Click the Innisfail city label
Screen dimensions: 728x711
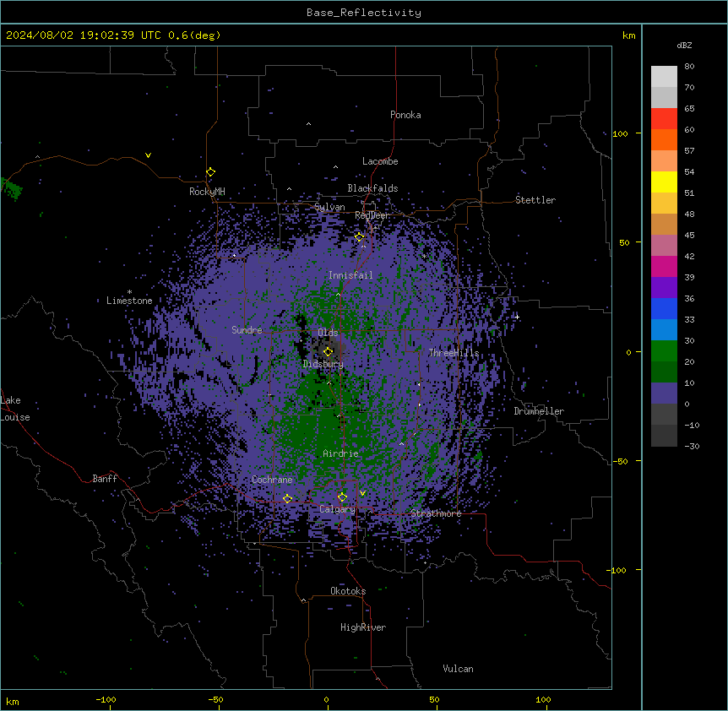click(350, 275)
